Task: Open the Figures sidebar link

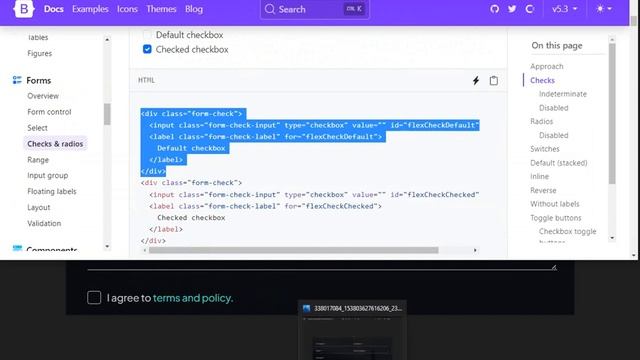Action: (x=40, y=53)
